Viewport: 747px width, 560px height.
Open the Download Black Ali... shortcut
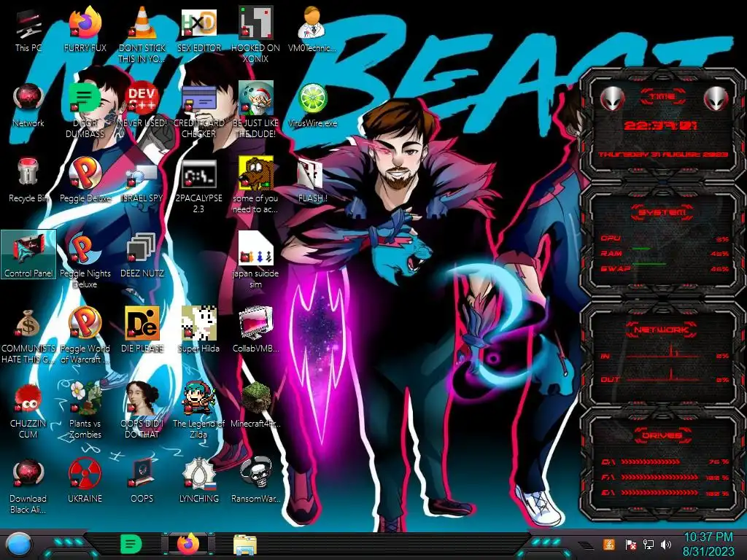[x=28, y=486]
